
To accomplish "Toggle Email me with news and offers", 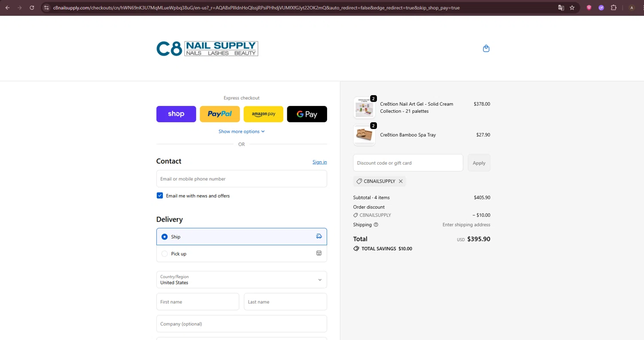I will click(x=160, y=196).
